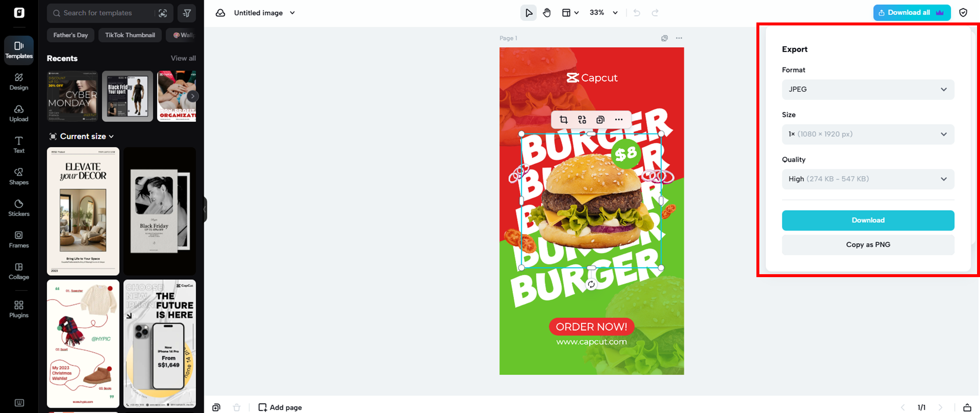
Task: Click the cloud save status icon
Action: pos(221,13)
